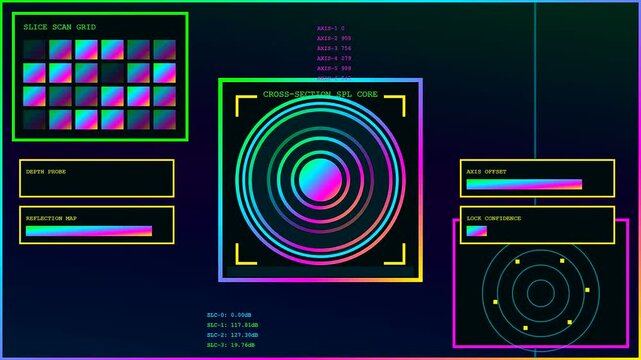
Task: Select the AXIS-5 readout line
Action: [334, 68]
